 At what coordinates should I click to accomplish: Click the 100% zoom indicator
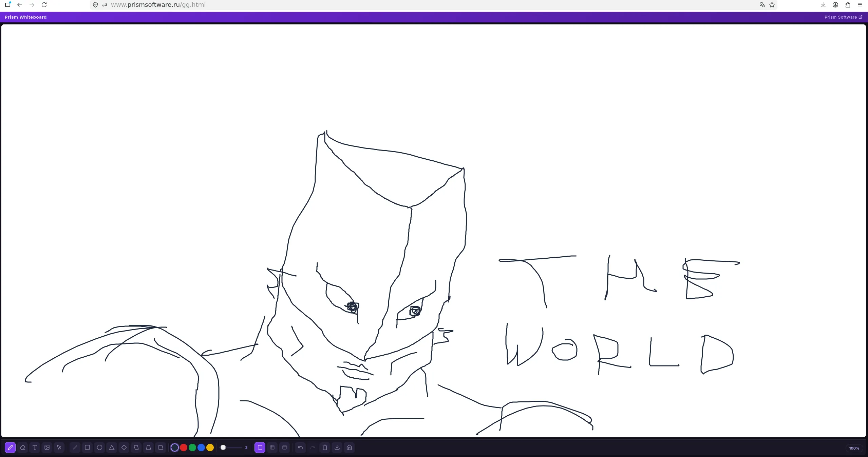click(854, 448)
